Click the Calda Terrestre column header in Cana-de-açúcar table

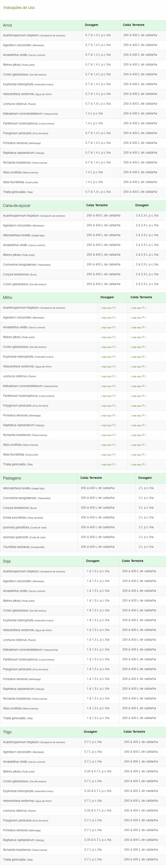pos(97,205)
